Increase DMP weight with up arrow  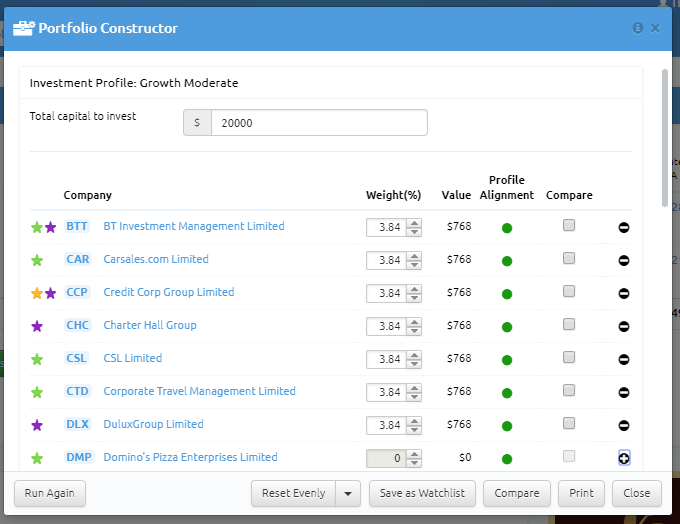click(x=414, y=454)
